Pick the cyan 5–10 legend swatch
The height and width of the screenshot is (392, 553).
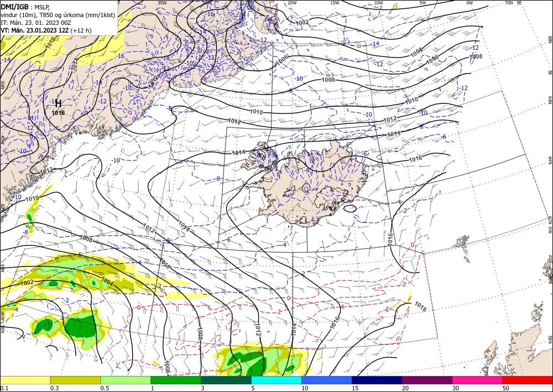coord(276,380)
